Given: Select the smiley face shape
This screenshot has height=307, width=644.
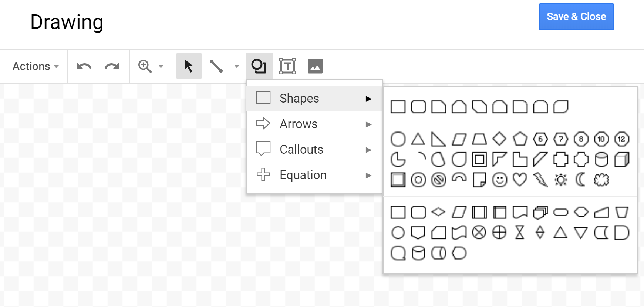Looking at the screenshot, I should coord(499,180).
